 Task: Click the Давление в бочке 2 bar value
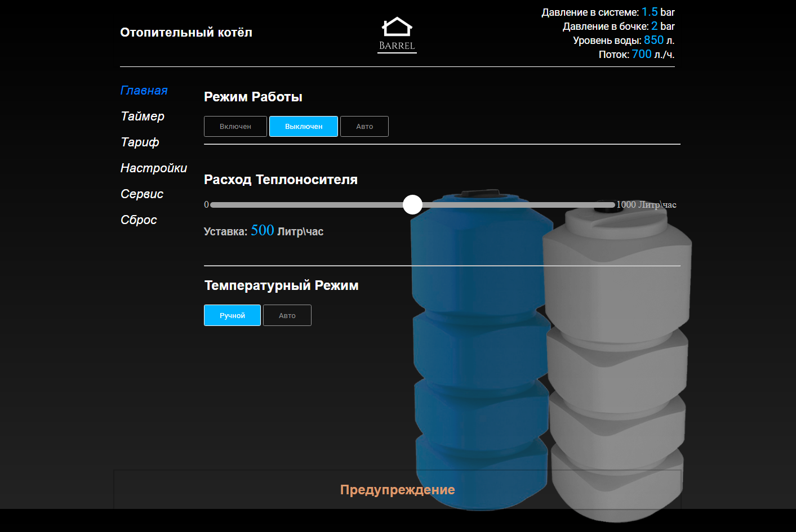617,26
